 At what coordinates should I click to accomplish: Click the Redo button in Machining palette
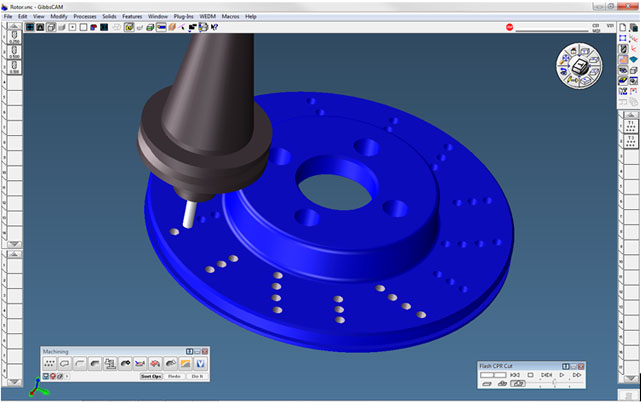point(174,376)
